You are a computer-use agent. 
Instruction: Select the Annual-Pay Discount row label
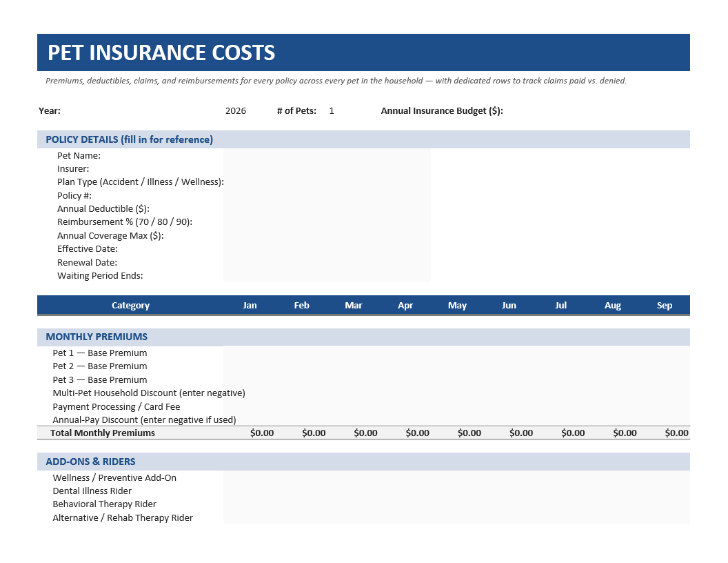coord(144,420)
